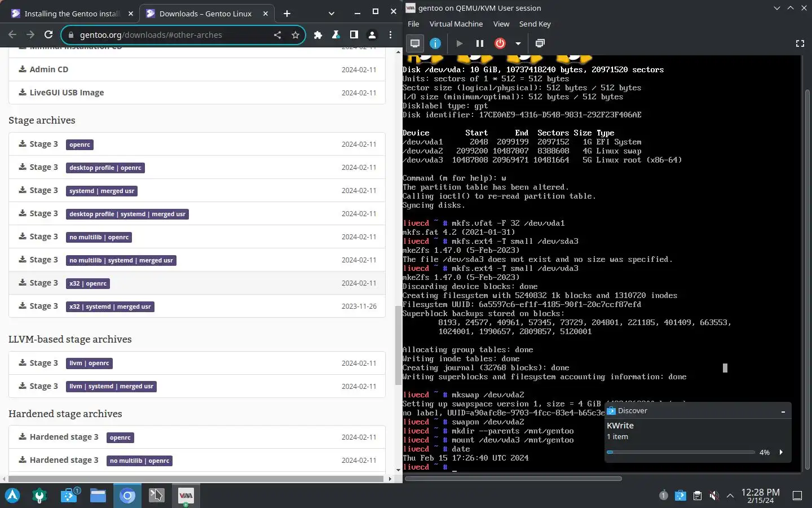Download Hardened stage 3 no multilib openrc
The image size is (812, 508).
(197, 461)
